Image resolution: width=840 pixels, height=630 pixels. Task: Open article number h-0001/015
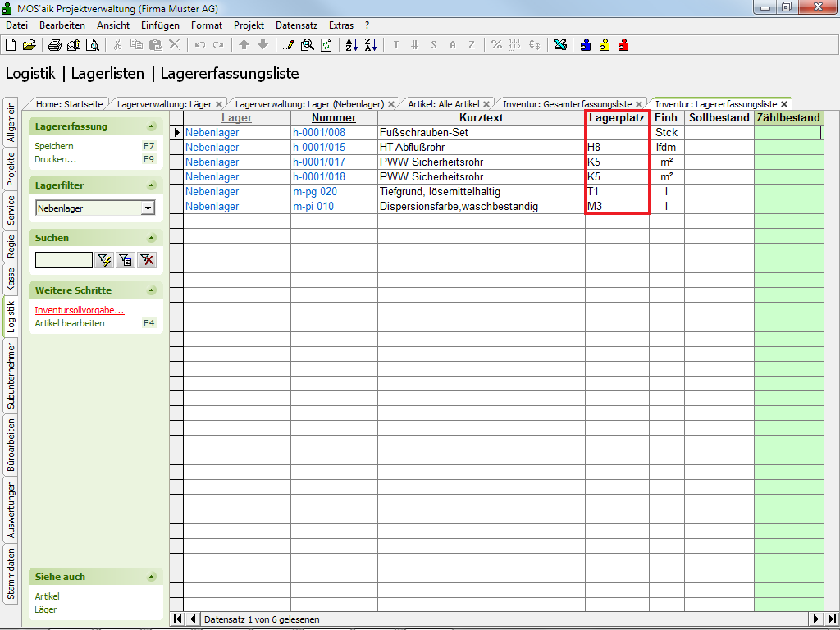click(x=319, y=148)
